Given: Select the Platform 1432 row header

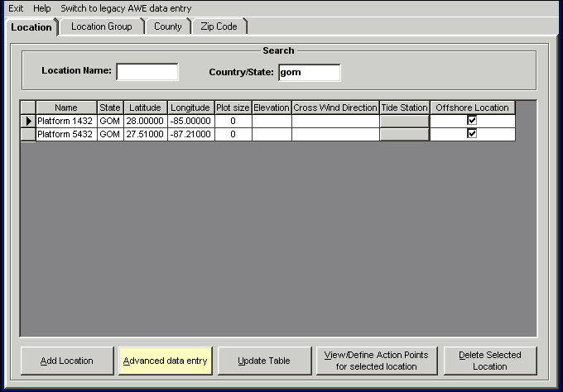Looking at the screenshot, I should click(x=28, y=121).
